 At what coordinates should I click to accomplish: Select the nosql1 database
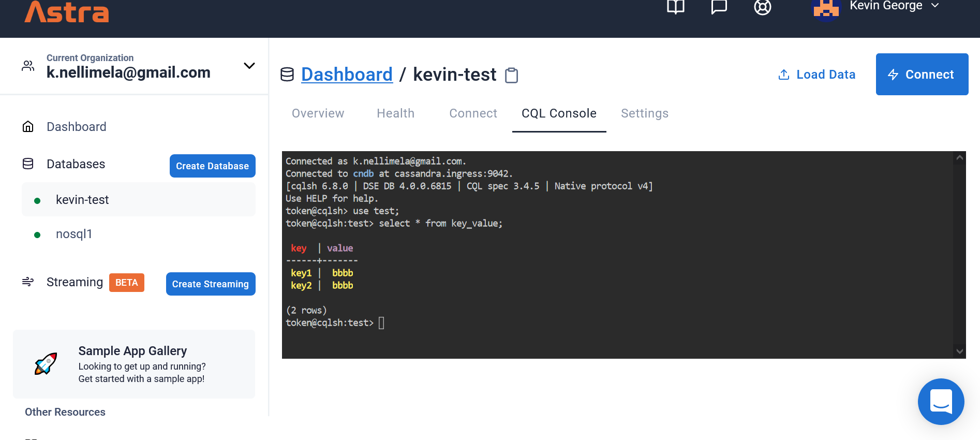point(73,233)
